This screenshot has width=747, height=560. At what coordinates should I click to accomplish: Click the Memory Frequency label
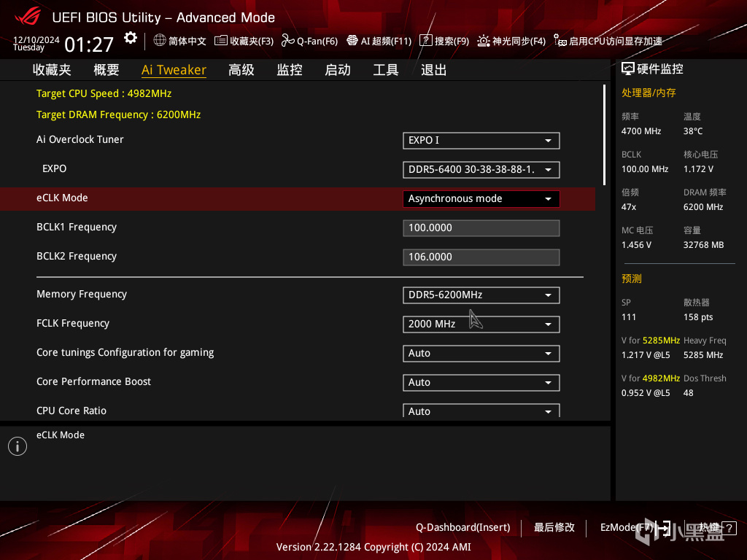tap(82, 294)
